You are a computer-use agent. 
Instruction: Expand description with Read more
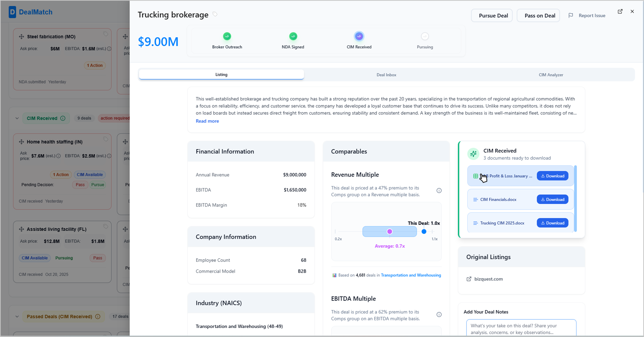(x=207, y=121)
